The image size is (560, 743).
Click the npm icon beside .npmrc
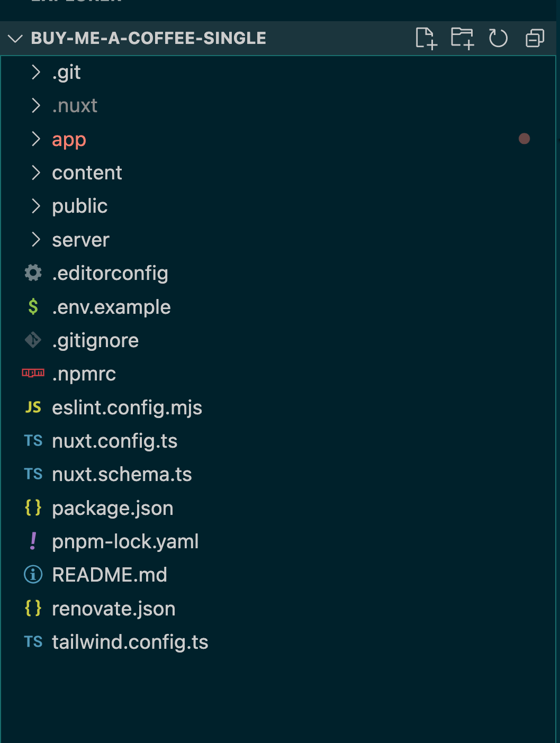pos(33,373)
